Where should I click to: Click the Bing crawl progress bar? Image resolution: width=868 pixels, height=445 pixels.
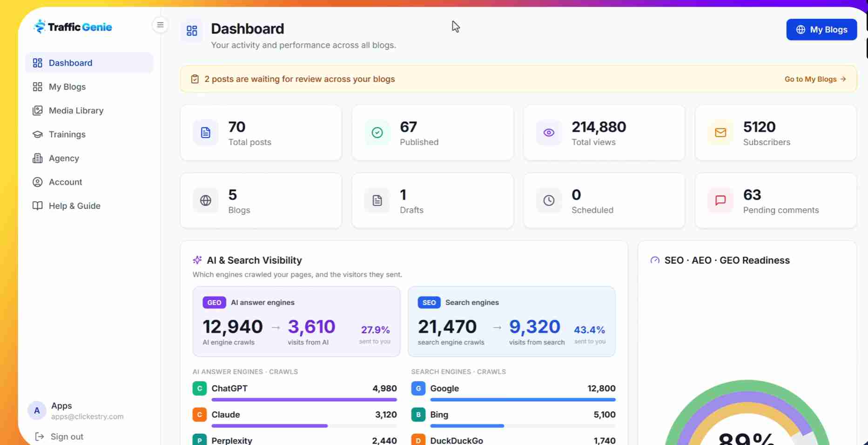[x=523, y=425]
